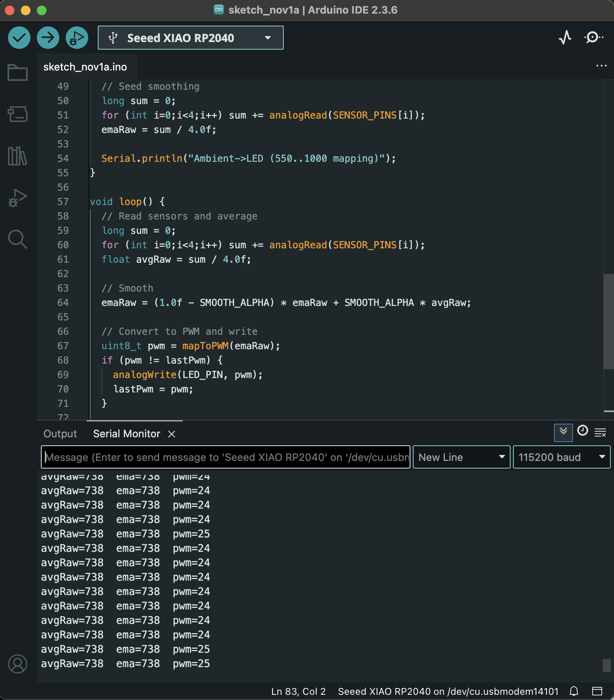Viewport: 614px width, 700px height.
Task: Click the serial message input field
Action: 225,457
